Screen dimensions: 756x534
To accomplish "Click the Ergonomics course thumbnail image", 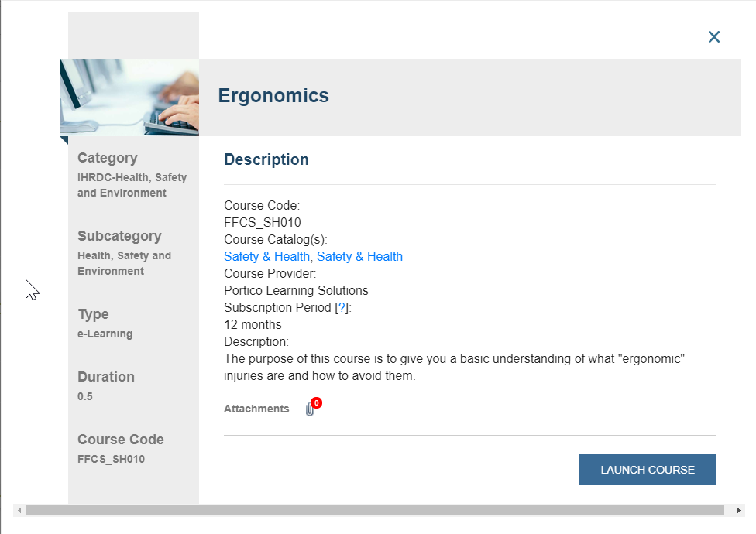I will 129,98.
